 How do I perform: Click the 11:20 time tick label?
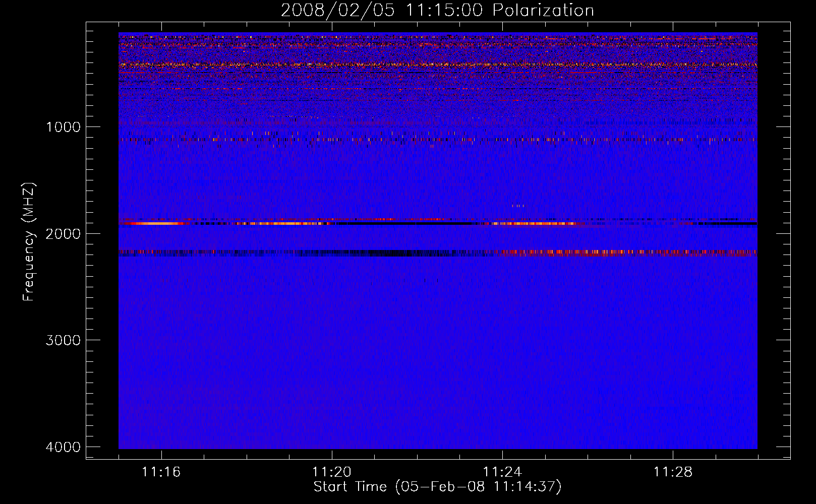click(331, 472)
